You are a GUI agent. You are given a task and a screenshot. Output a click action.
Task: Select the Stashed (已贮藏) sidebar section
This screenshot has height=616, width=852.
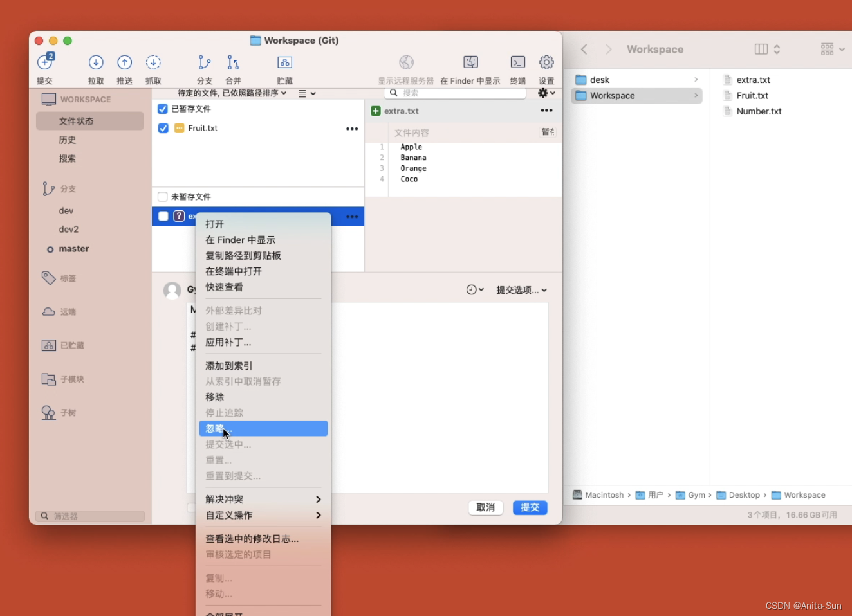click(x=63, y=345)
